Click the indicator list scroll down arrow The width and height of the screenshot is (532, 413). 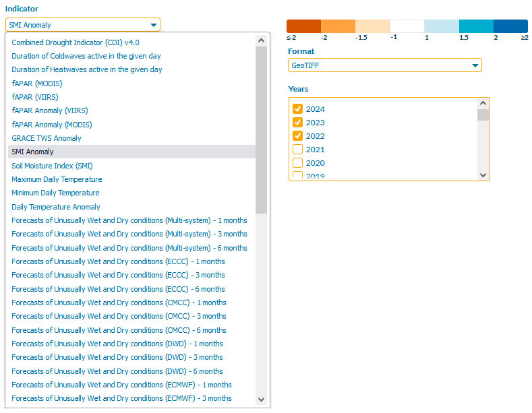(261, 400)
